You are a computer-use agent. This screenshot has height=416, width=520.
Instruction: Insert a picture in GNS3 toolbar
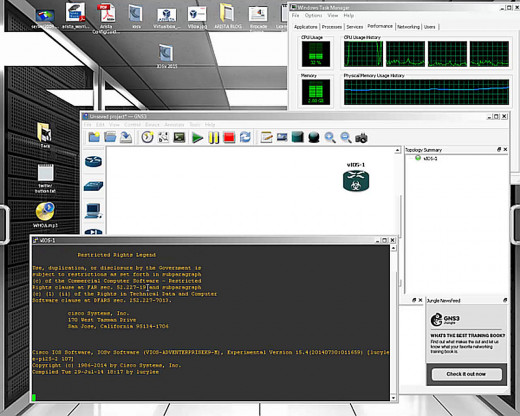(x=282, y=137)
